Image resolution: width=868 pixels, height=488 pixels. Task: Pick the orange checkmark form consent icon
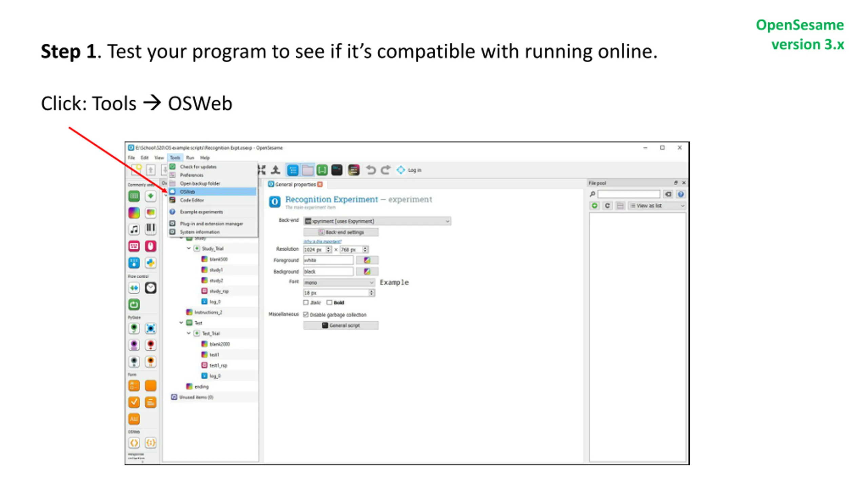(x=134, y=402)
